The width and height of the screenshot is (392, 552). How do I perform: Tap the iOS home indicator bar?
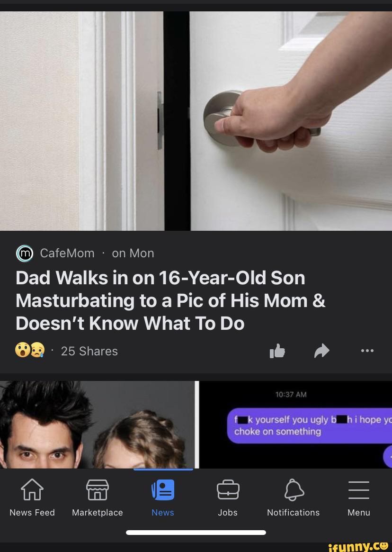coord(196,532)
